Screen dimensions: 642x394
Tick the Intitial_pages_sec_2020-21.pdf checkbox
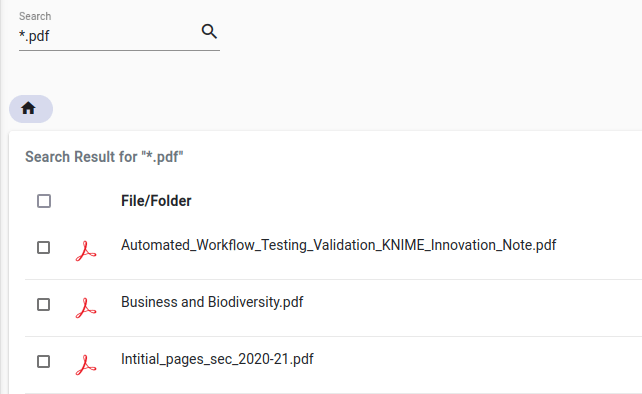tap(43, 361)
